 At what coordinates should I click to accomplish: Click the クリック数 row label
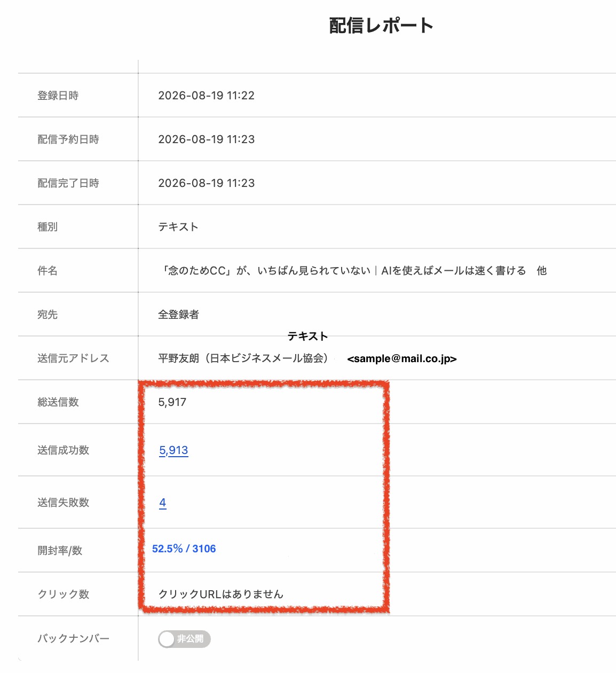63,594
